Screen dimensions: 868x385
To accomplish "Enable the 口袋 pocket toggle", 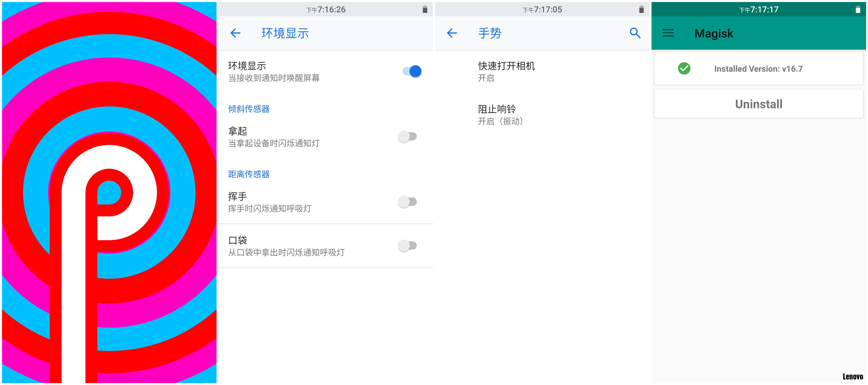I will pos(407,246).
